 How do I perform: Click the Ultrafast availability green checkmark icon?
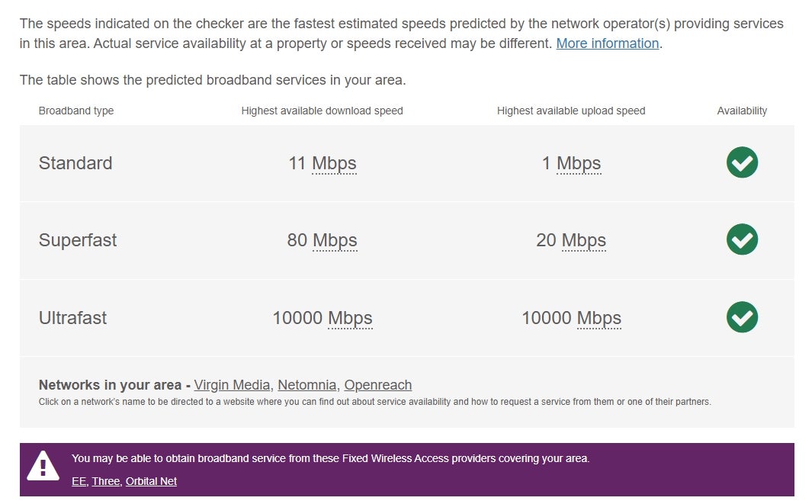pyautogui.click(x=742, y=317)
